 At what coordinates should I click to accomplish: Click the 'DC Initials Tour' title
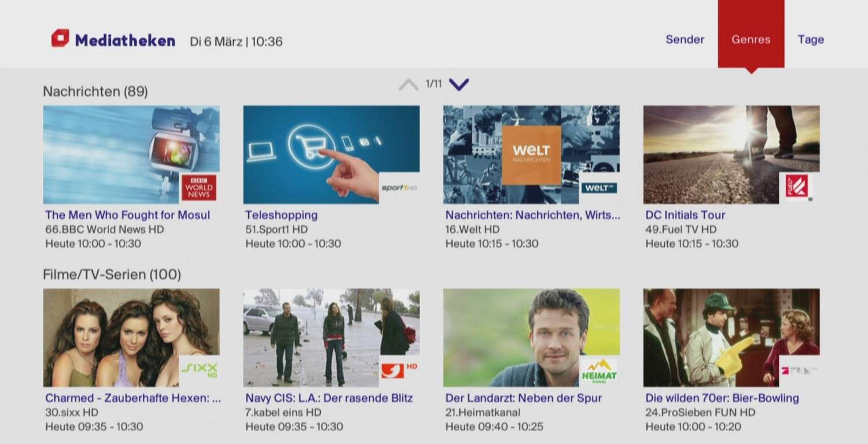685,215
